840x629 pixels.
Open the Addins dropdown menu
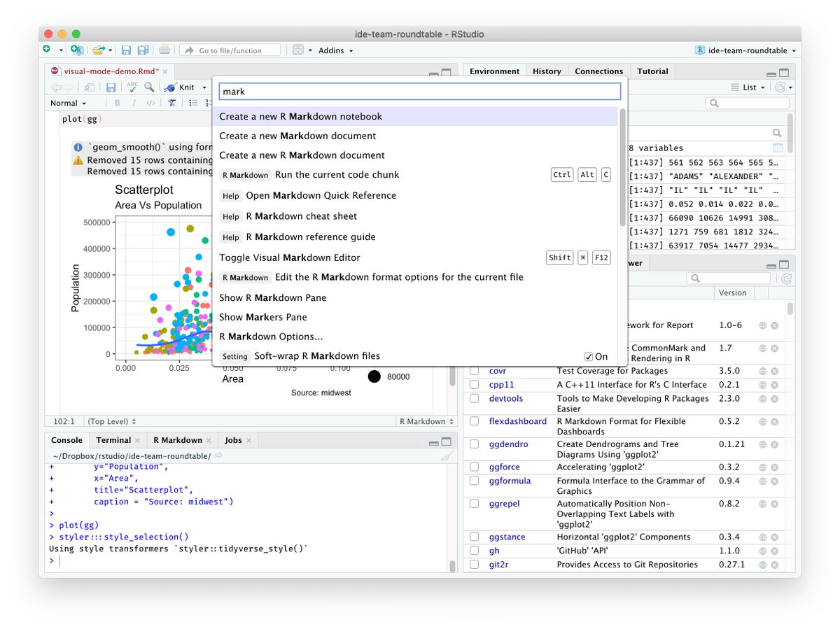pyautogui.click(x=335, y=50)
